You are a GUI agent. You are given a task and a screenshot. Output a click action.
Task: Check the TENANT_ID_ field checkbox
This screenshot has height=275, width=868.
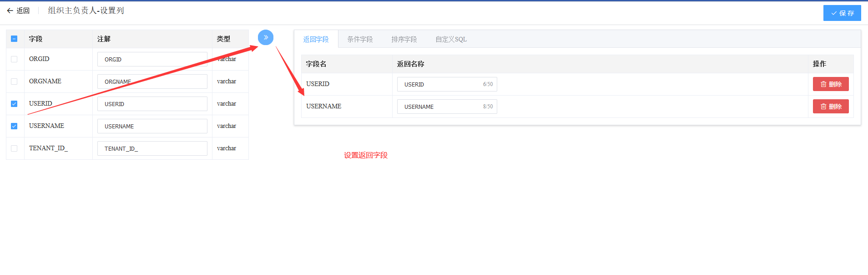click(x=14, y=148)
